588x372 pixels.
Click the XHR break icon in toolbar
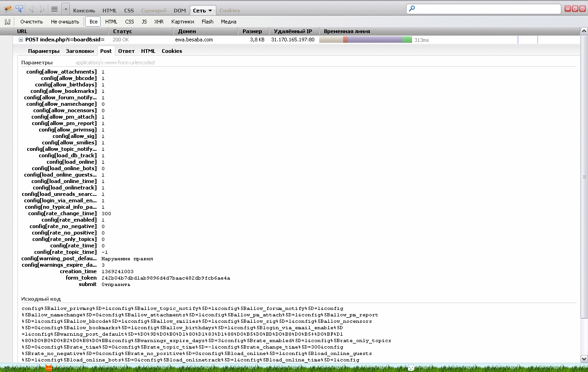(7, 22)
